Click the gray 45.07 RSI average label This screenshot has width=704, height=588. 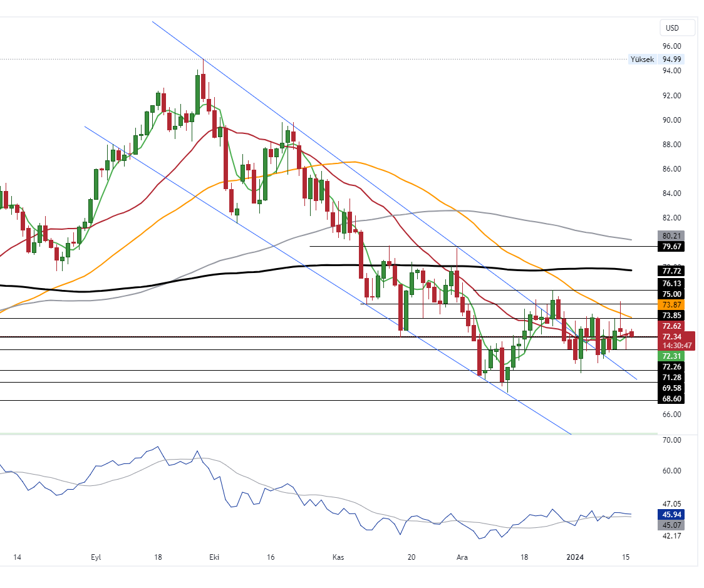coord(671,525)
